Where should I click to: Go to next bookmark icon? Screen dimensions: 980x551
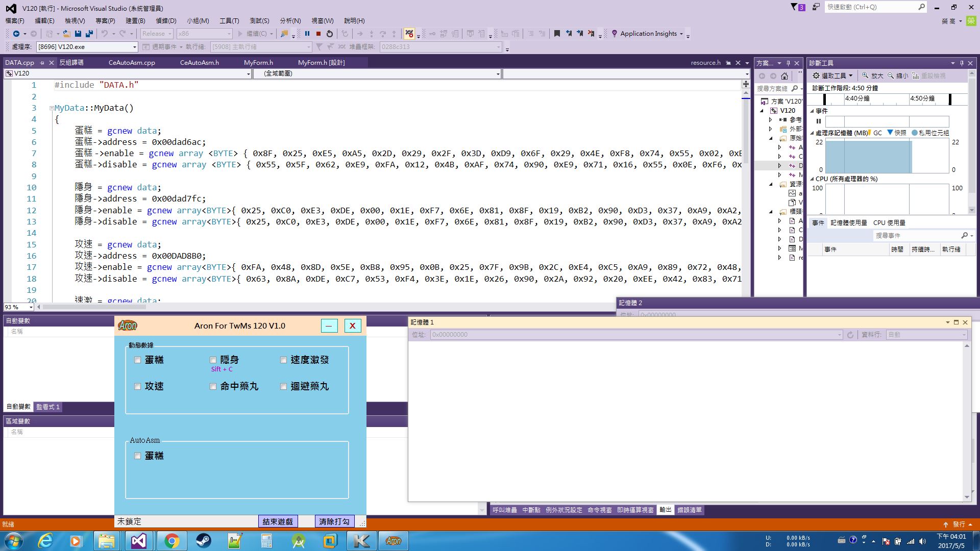[x=580, y=34]
